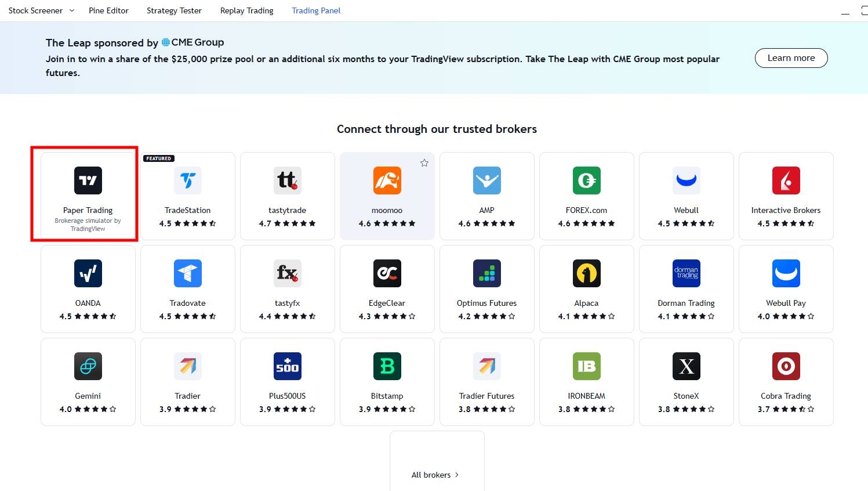Click the Paper Trading label text
The width and height of the screenshot is (868, 491).
coord(88,210)
